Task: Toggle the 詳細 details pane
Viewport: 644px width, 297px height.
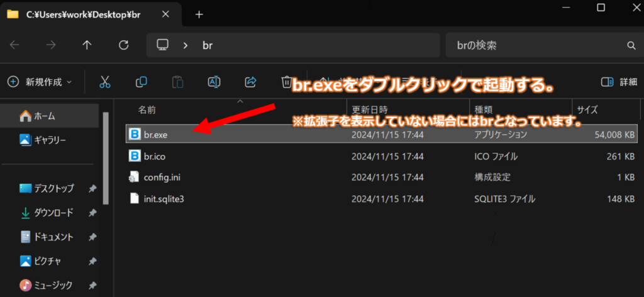Action: [x=619, y=82]
